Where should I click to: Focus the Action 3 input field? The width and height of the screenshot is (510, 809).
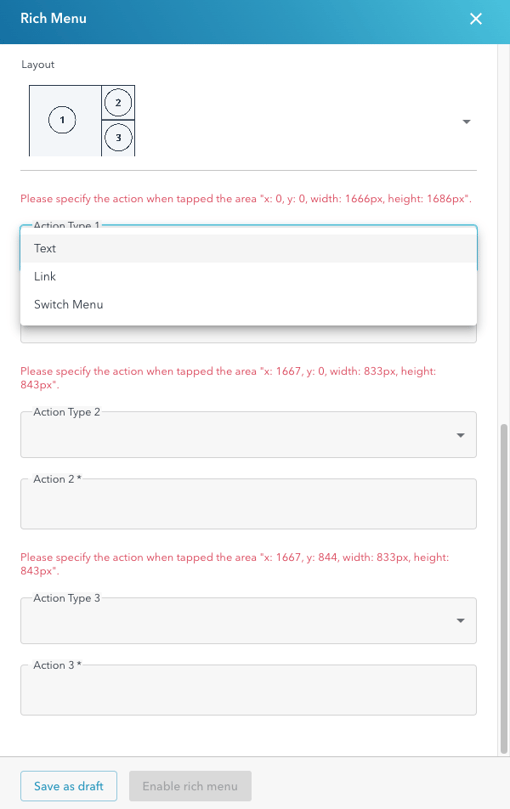point(248,690)
